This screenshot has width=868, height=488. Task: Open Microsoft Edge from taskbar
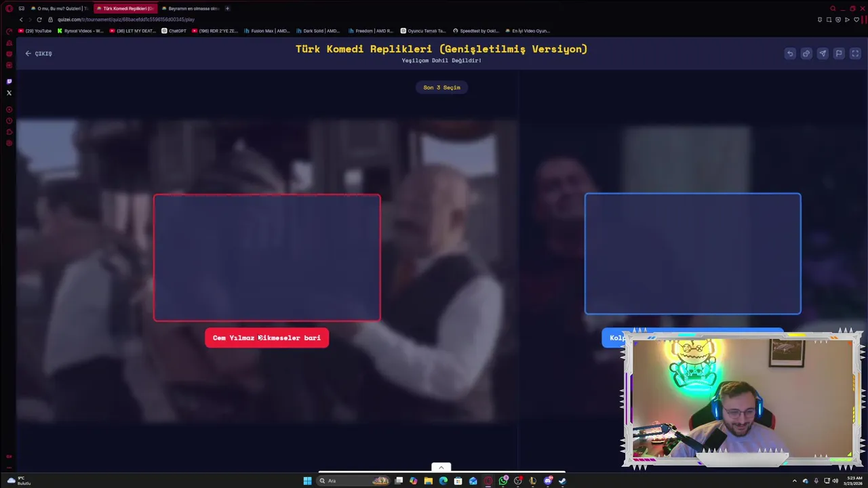[443, 481]
